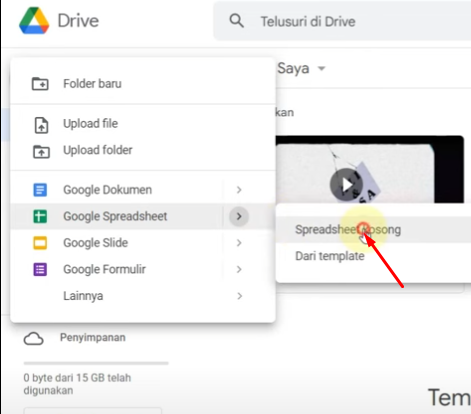This screenshot has width=471, height=414.
Task: Click the Google Drive logo
Action: (x=34, y=21)
